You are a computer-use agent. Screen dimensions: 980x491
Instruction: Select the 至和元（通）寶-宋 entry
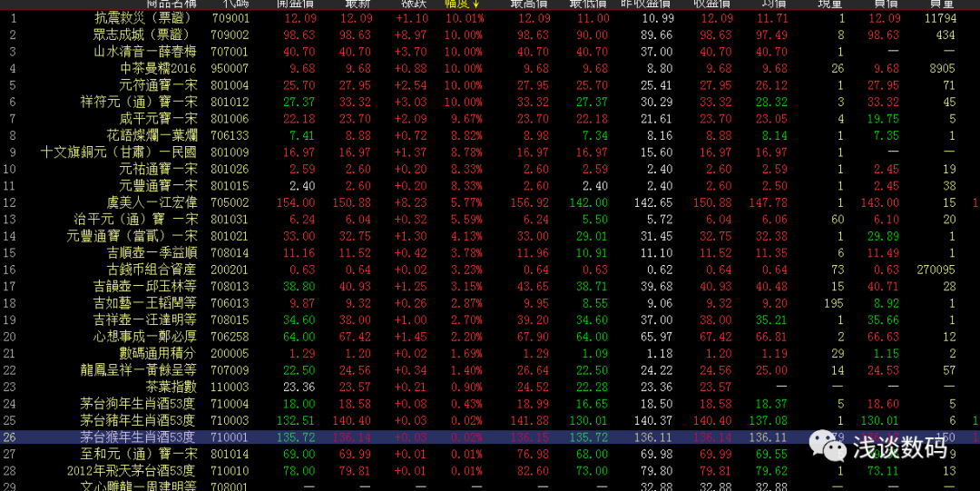[x=139, y=454]
